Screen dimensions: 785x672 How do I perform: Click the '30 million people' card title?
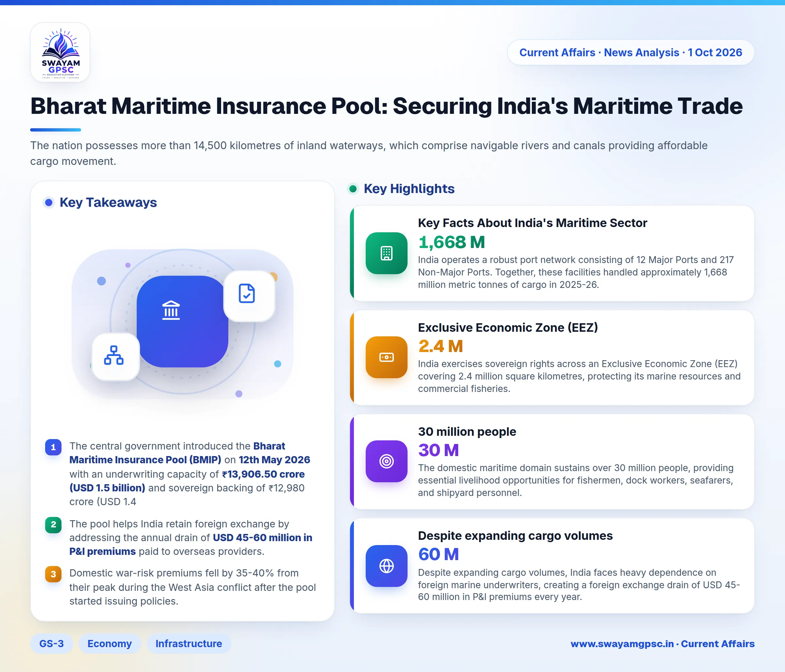click(x=467, y=432)
